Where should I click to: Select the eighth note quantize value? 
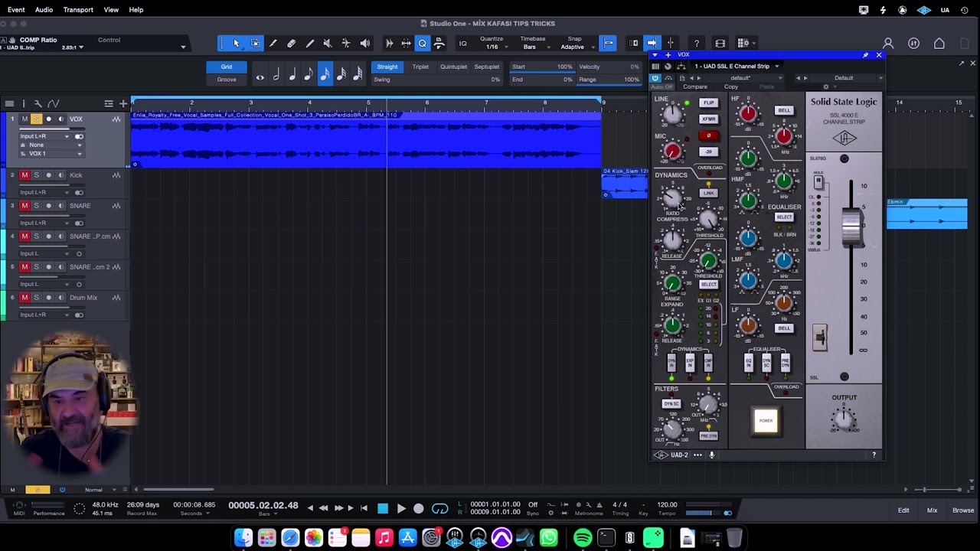(309, 75)
